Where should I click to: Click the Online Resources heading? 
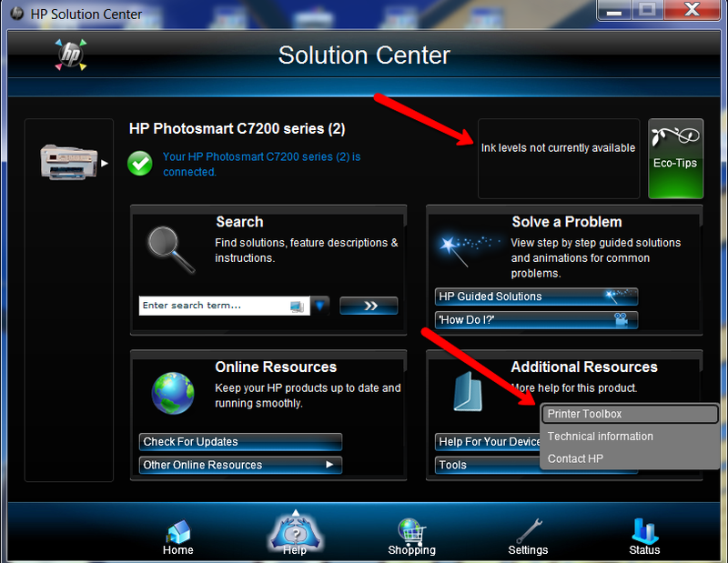(x=276, y=367)
